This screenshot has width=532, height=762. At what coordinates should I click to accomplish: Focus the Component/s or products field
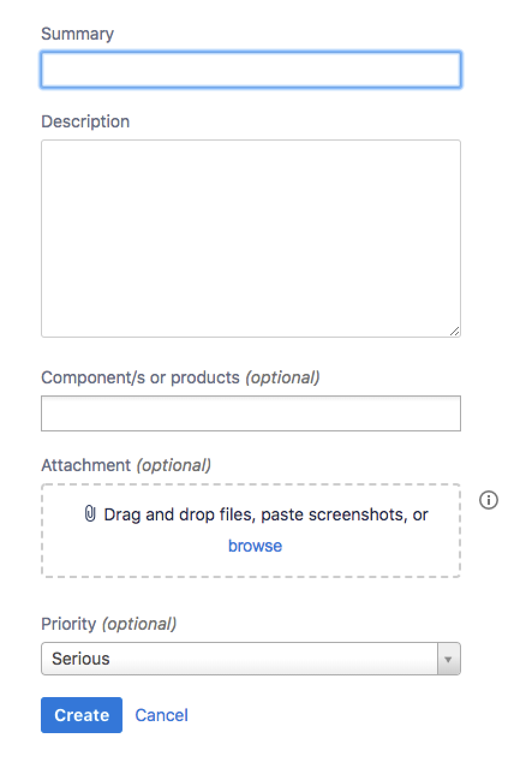pyautogui.click(x=251, y=413)
